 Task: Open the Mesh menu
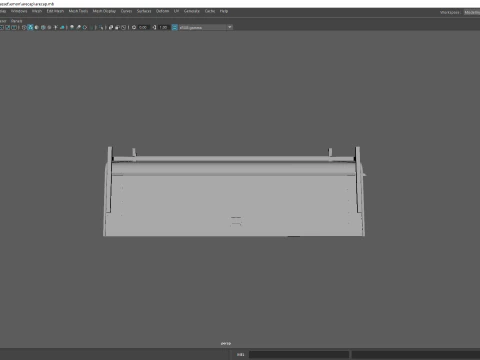point(37,11)
